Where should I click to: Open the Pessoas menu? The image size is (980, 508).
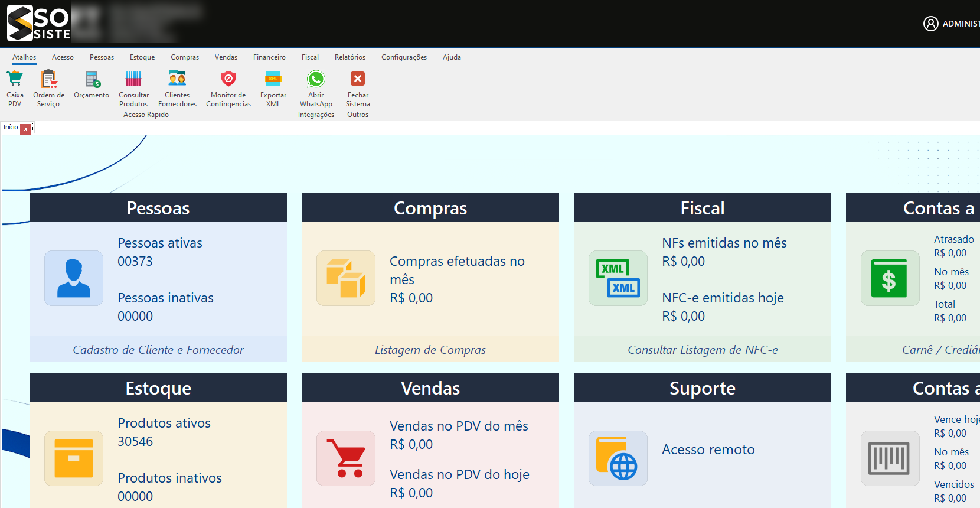coord(102,57)
